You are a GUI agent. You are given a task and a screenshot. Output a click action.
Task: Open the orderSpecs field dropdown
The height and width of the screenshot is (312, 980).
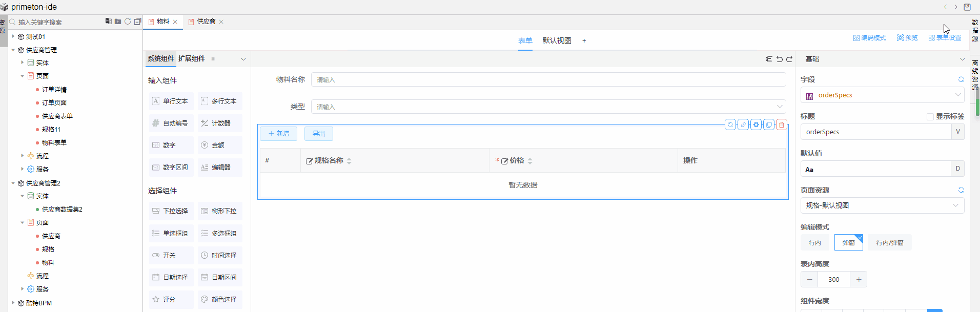tap(882, 95)
